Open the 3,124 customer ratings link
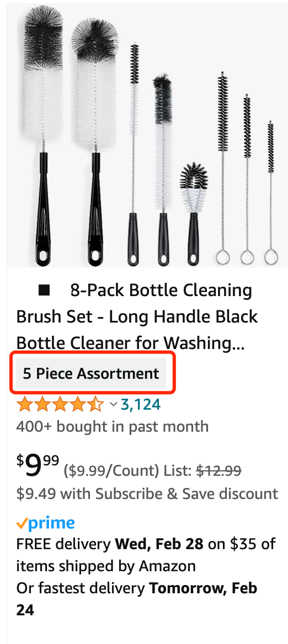288x644 pixels. 141,405
